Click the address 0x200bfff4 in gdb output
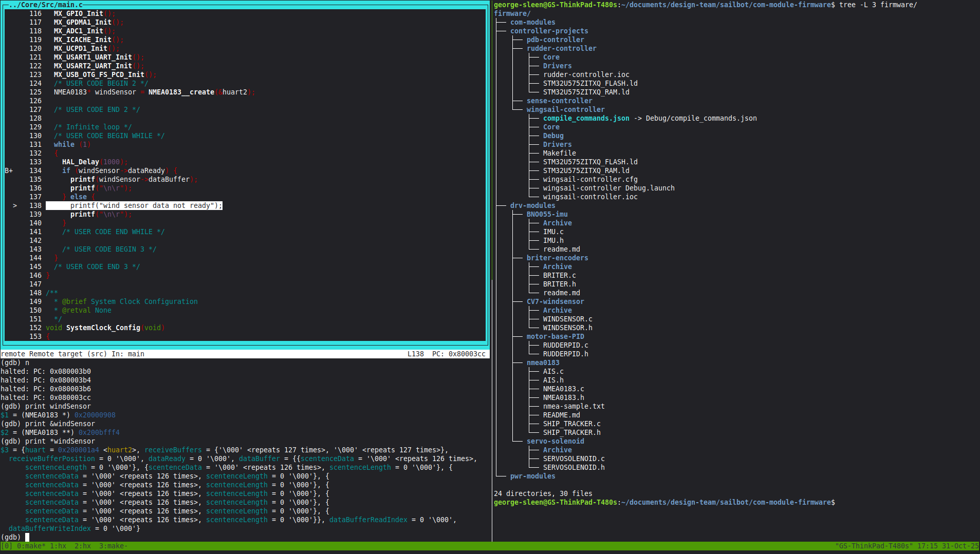Screen dimensions: 980x554 coord(99,432)
